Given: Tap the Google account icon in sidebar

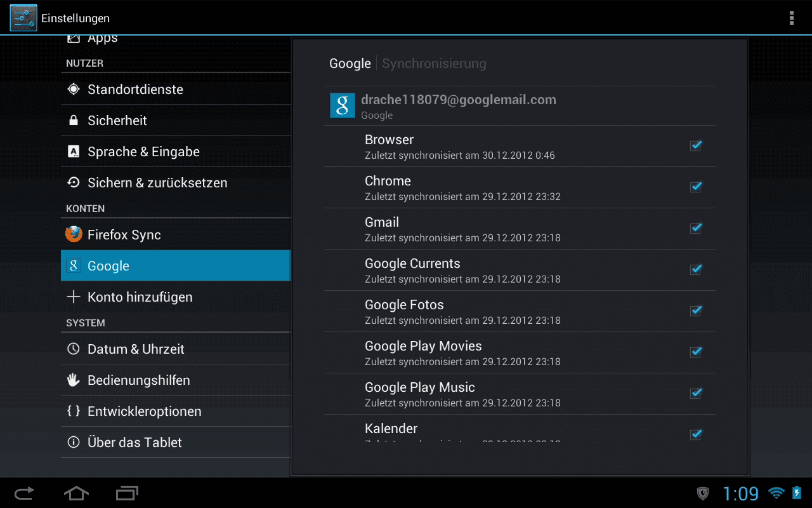Looking at the screenshot, I should (74, 265).
